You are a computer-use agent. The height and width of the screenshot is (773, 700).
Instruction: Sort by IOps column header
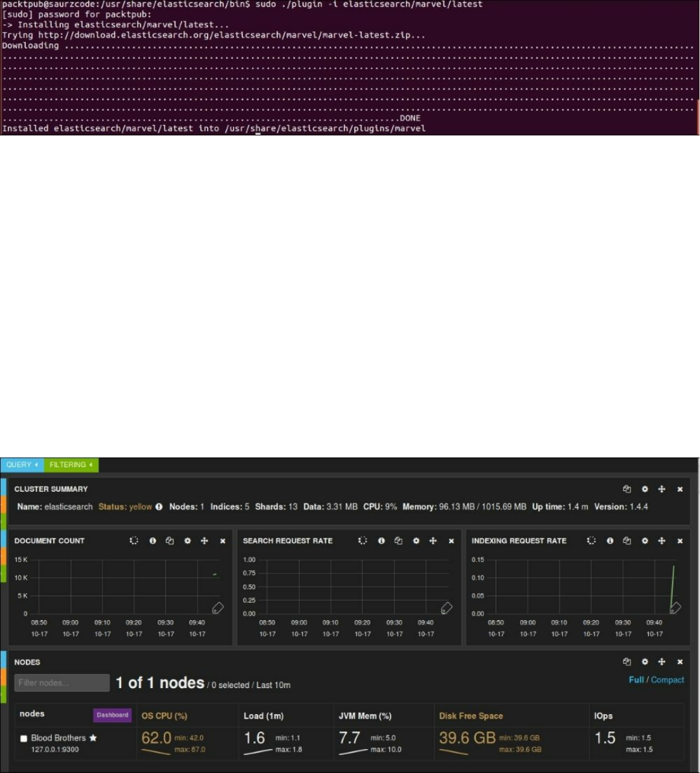click(x=604, y=716)
